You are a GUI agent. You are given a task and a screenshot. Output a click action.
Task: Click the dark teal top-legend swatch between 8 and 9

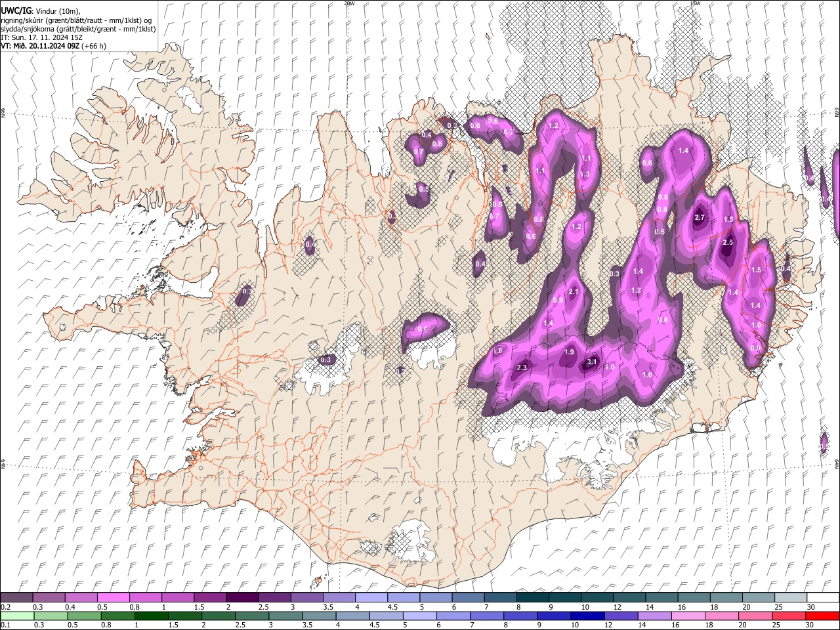tap(533, 597)
